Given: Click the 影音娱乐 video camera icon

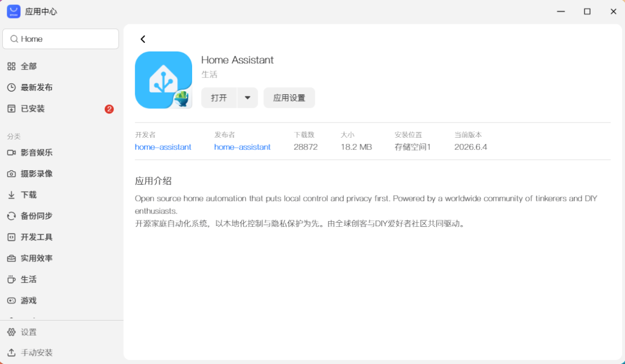Looking at the screenshot, I should (x=12, y=152).
